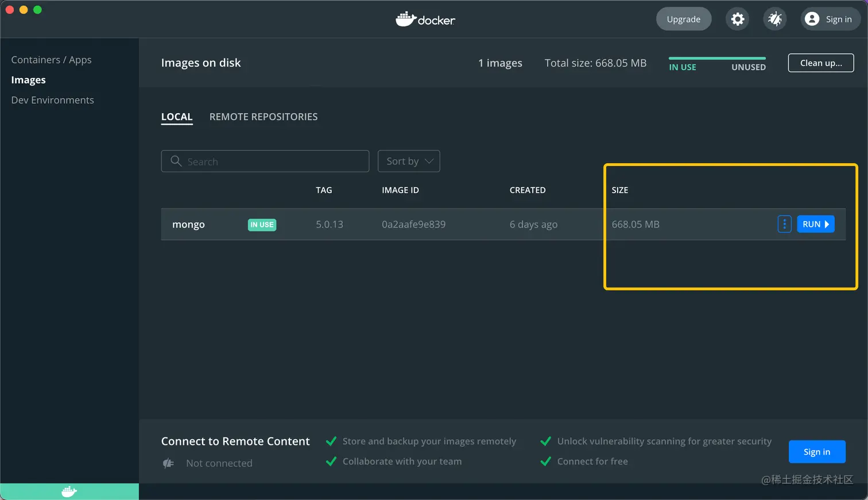868x500 pixels.
Task: Click the SIZE column header
Action: 620,190
